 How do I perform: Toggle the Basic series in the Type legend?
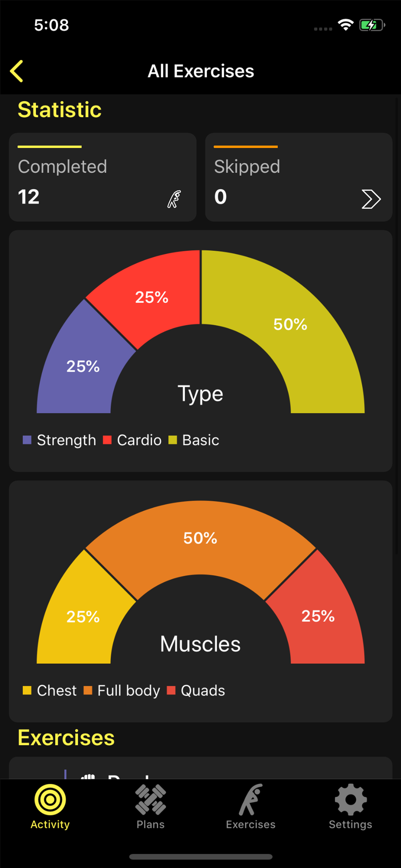[194, 440]
